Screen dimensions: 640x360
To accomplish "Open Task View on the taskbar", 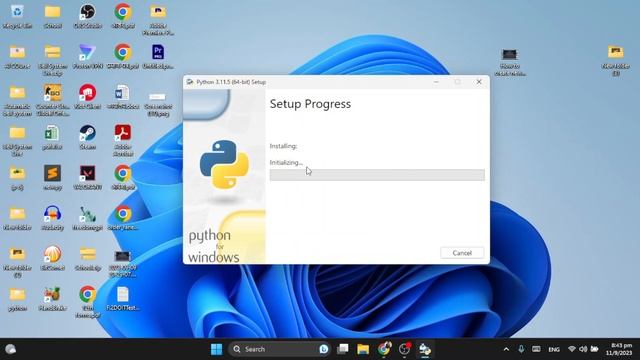I will click(x=342, y=349).
